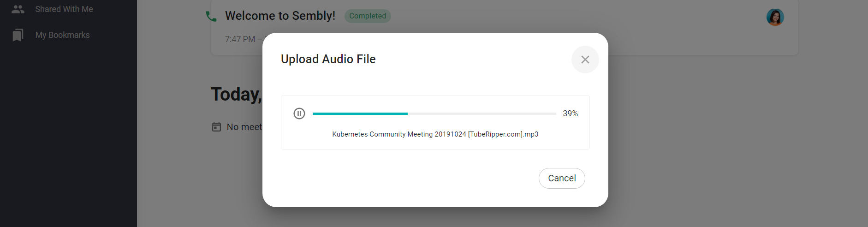Click the Upload Audio File heading

[328, 59]
